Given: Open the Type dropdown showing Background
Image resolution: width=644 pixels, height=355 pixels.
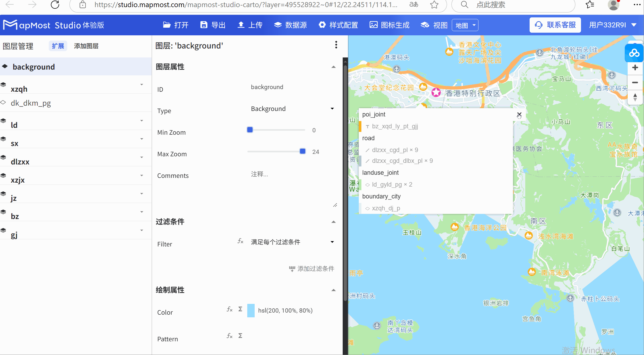Looking at the screenshot, I should [x=332, y=108].
